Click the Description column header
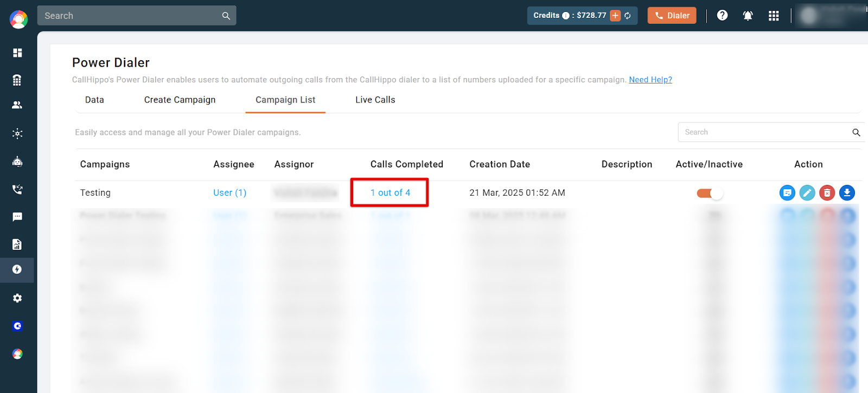 [x=627, y=164]
